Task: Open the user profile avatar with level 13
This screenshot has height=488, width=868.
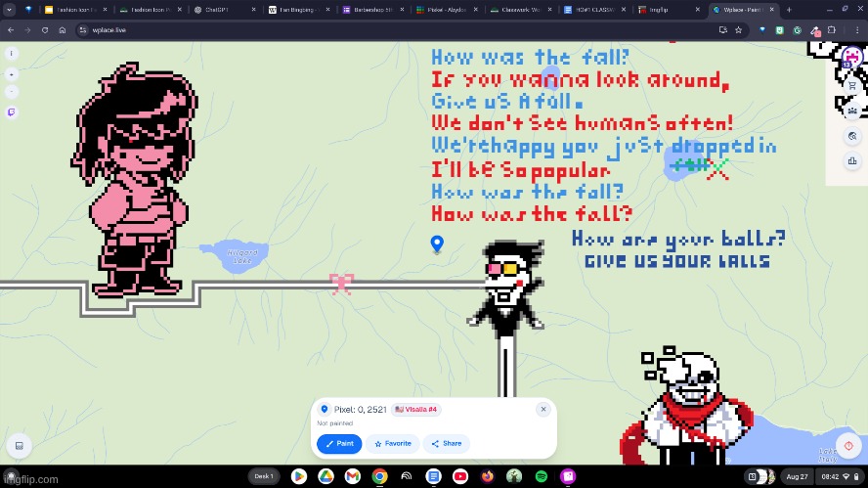Action: [x=852, y=56]
